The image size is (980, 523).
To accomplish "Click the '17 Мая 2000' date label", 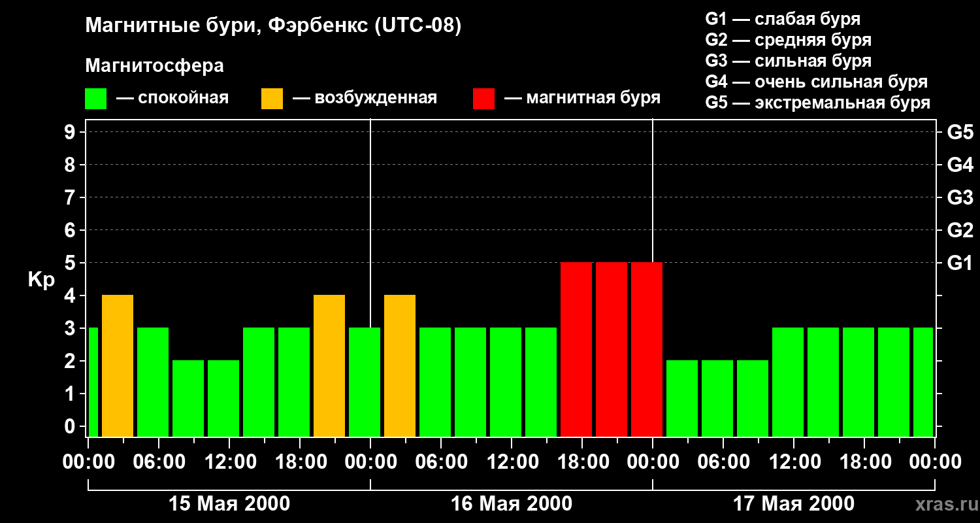I will pyautogui.click(x=794, y=504).
